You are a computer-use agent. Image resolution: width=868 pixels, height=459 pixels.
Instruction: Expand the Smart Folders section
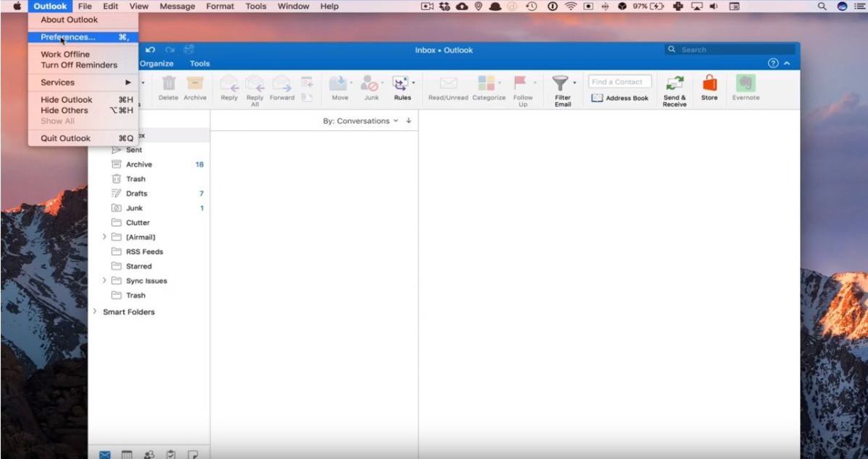tap(95, 312)
